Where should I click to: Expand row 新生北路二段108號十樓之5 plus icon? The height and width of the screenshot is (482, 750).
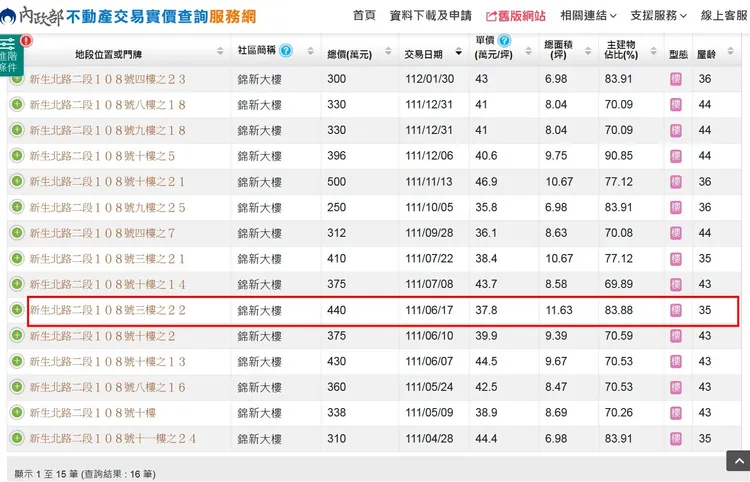(17, 155)
